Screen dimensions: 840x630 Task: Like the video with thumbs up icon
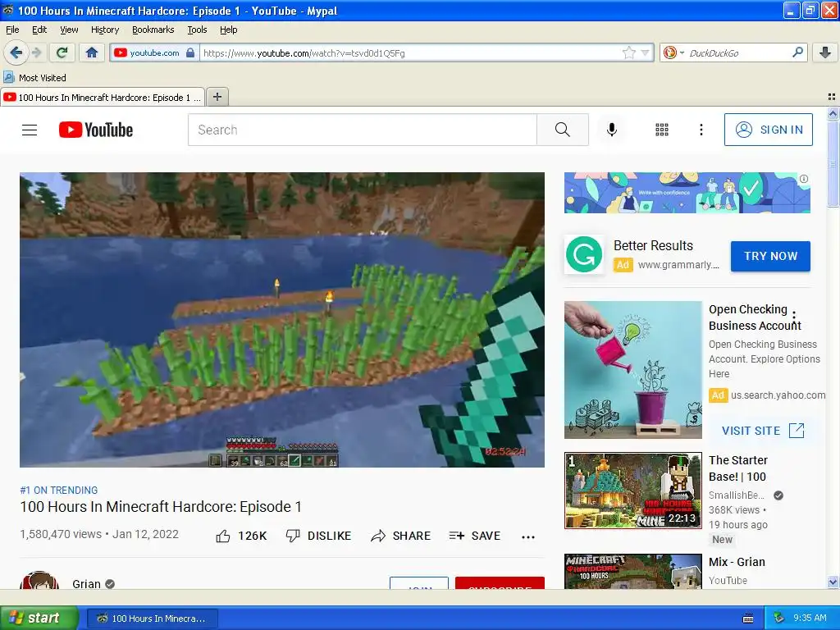coord(223,536)
